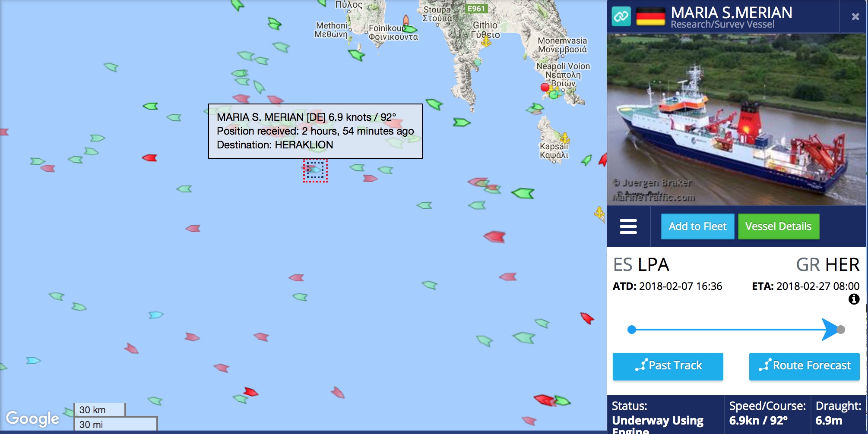Click the Google logo on map
This screenshot has width=868, height=434.
pyautogui.click(x=32, y=418)
